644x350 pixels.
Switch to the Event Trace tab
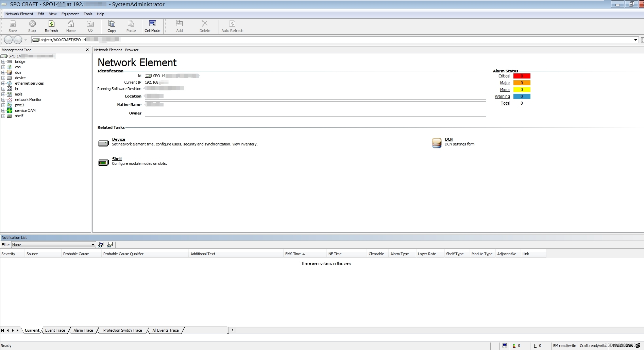[x=55, y=330]
